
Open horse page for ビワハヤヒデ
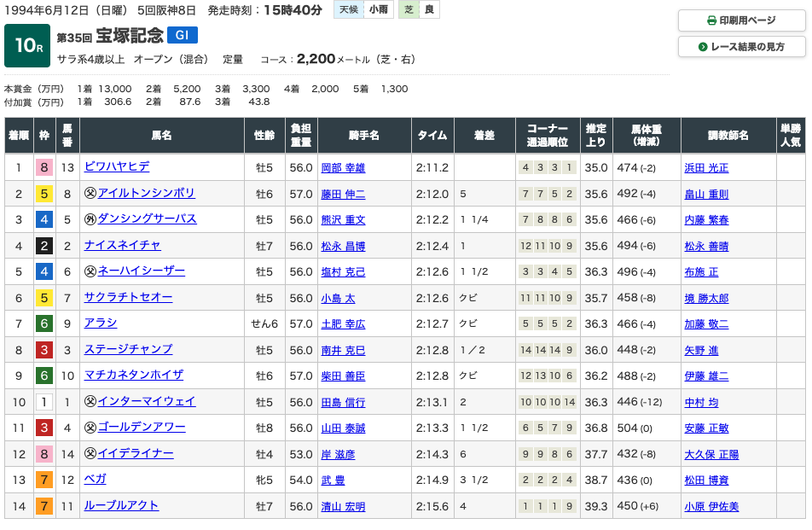117,167
